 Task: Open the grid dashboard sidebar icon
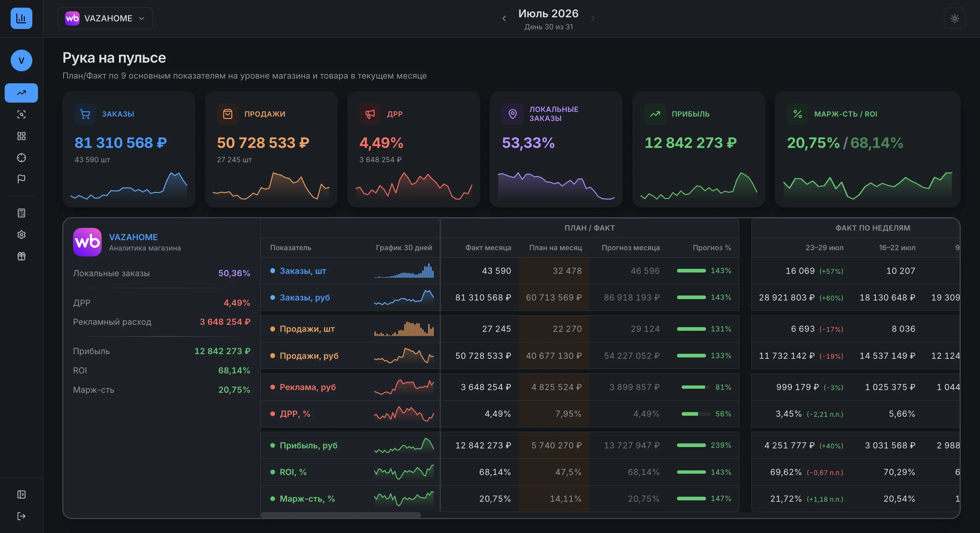tap(21, 136)
